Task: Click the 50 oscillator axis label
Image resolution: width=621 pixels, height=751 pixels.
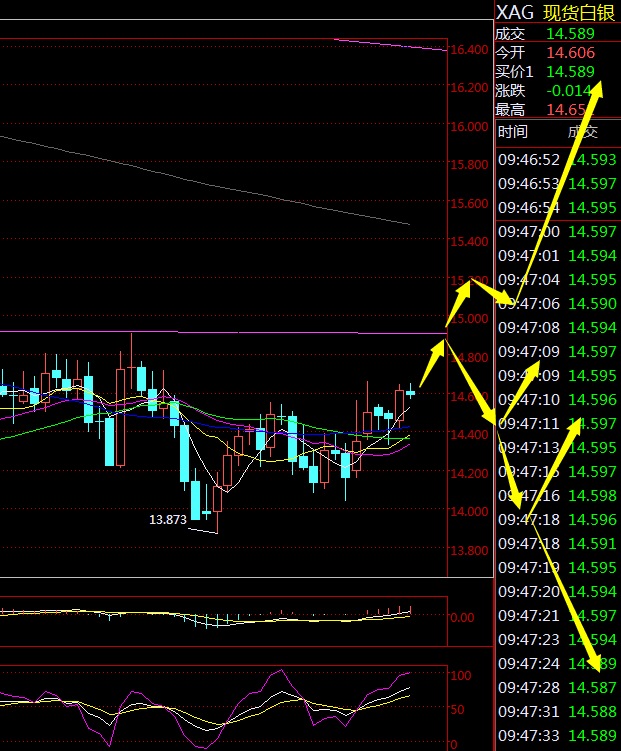Action: point(458,710)
